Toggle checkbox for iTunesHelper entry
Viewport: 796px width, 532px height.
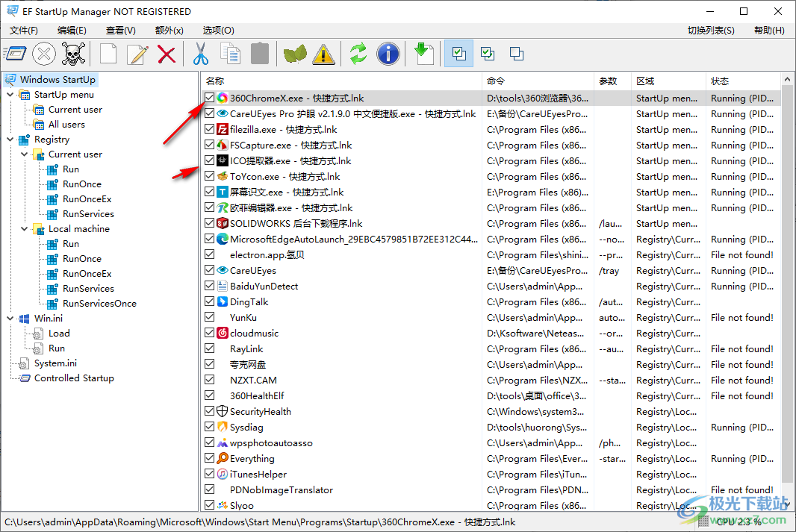(209, 474)
